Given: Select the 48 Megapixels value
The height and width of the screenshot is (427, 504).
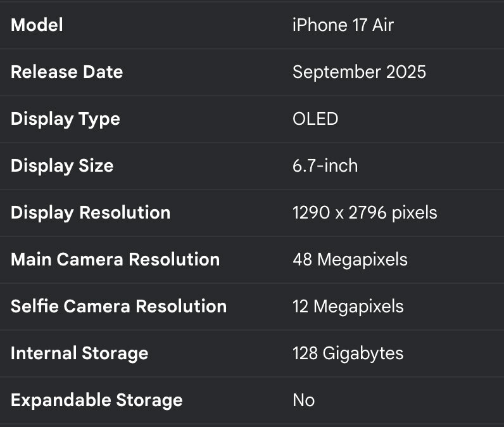Looking at the screenshot, I should [x=350, y=260].
